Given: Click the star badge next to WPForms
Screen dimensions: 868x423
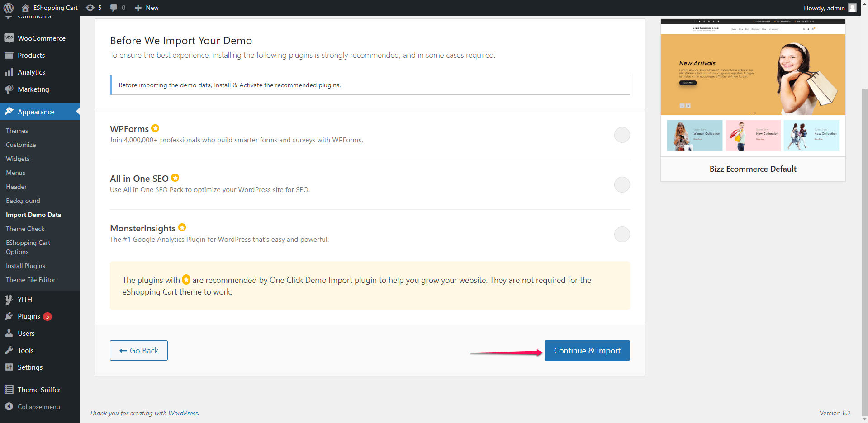Looking at the screenshot, I should [155, 128].
